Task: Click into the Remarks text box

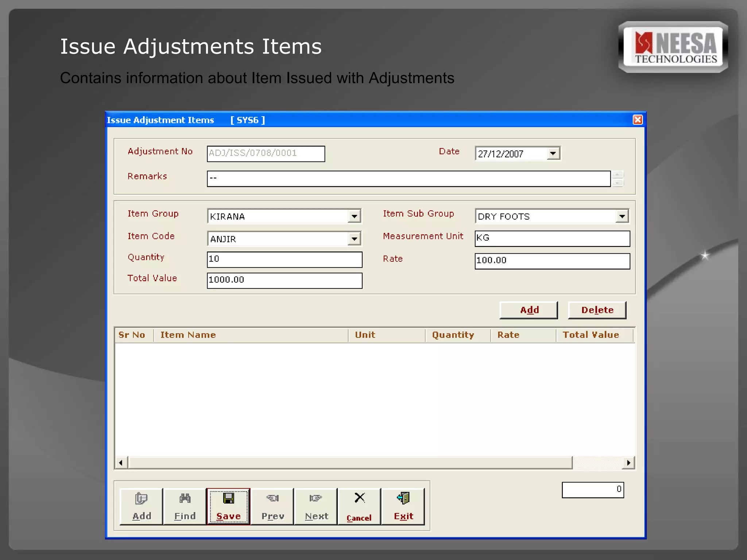Action: click(409, 179)
